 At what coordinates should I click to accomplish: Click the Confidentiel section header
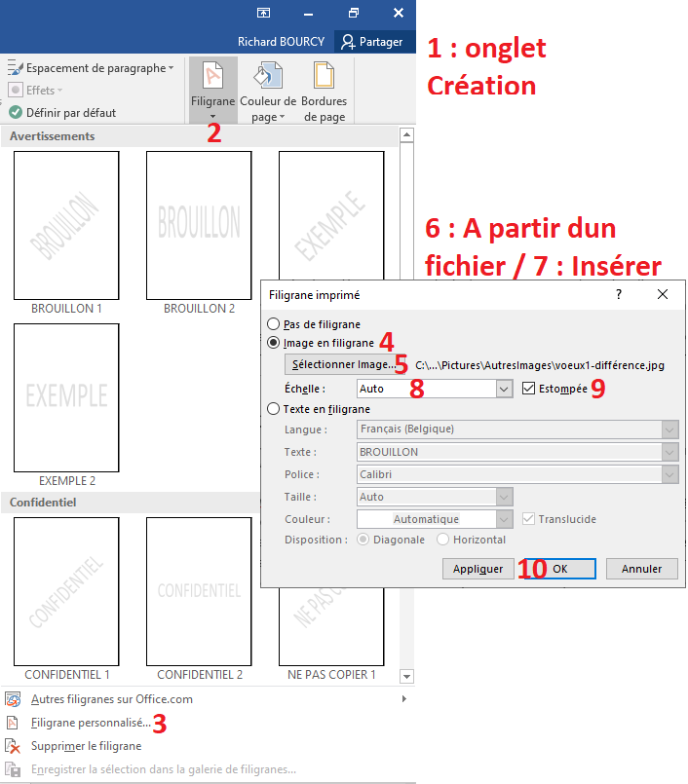[43, 502]
